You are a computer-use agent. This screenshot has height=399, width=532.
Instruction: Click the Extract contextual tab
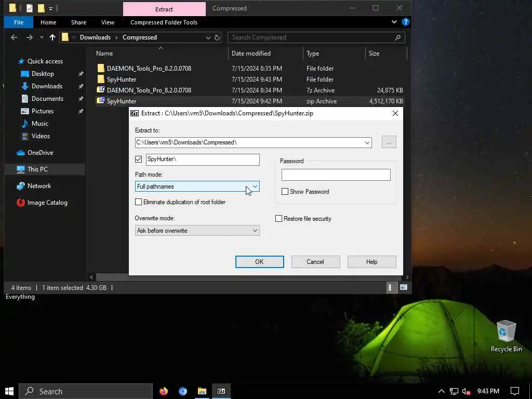click(164, 9)
